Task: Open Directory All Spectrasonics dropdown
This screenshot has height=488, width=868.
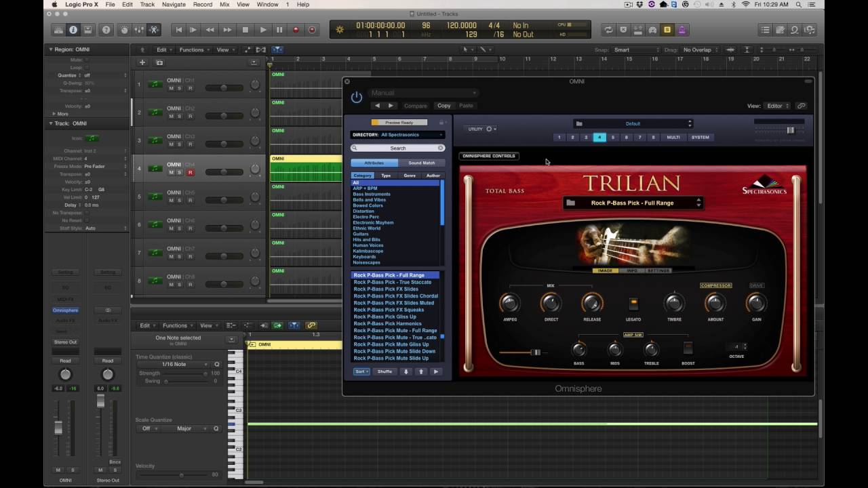Action: [397, 135]
